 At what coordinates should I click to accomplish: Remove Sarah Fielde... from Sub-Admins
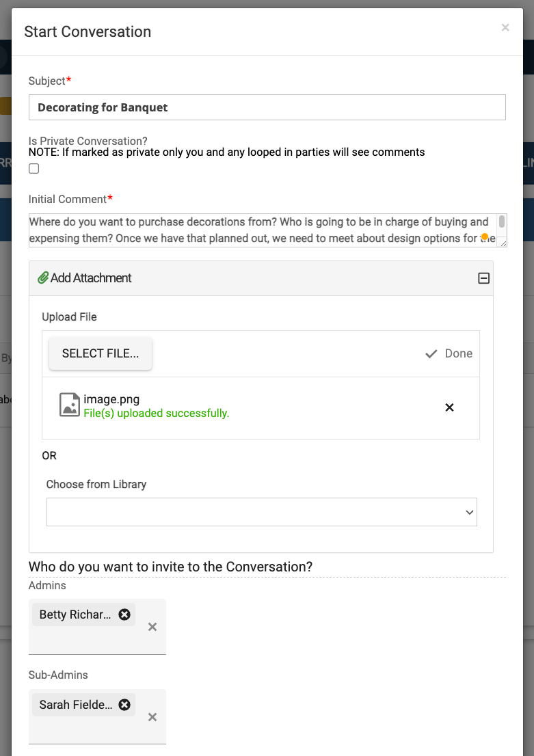[x=124, y=704]
